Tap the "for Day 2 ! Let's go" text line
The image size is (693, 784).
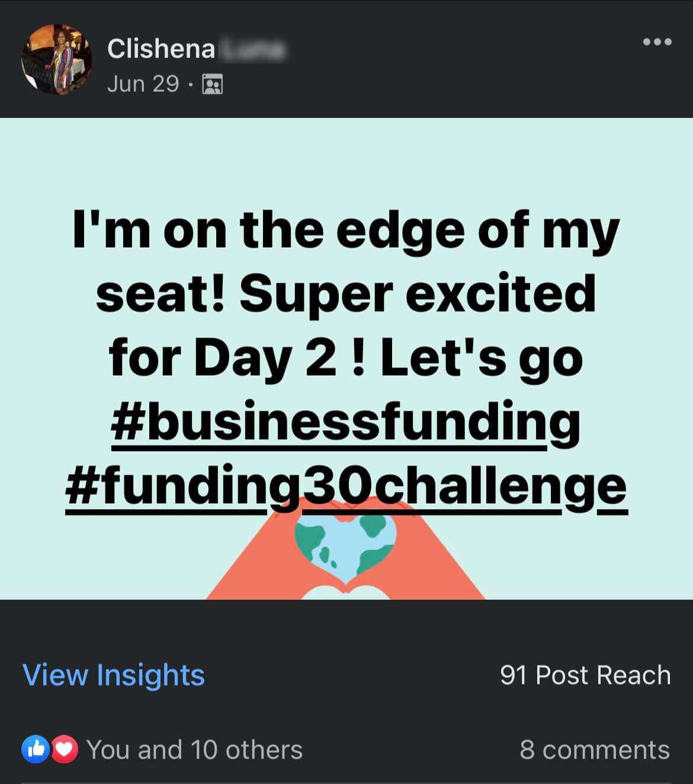pos(345,359)
